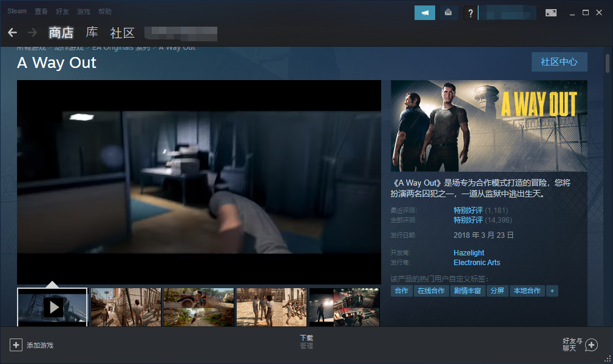Switch to the 商店 tab
The width and height of the screenshot is (613, 364).
[61, 33]
